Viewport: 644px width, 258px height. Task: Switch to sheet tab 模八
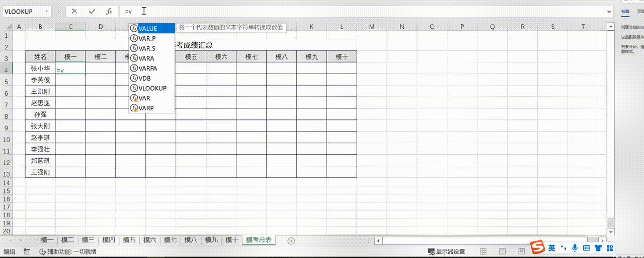pyautogui.click(x=191, y=240)
